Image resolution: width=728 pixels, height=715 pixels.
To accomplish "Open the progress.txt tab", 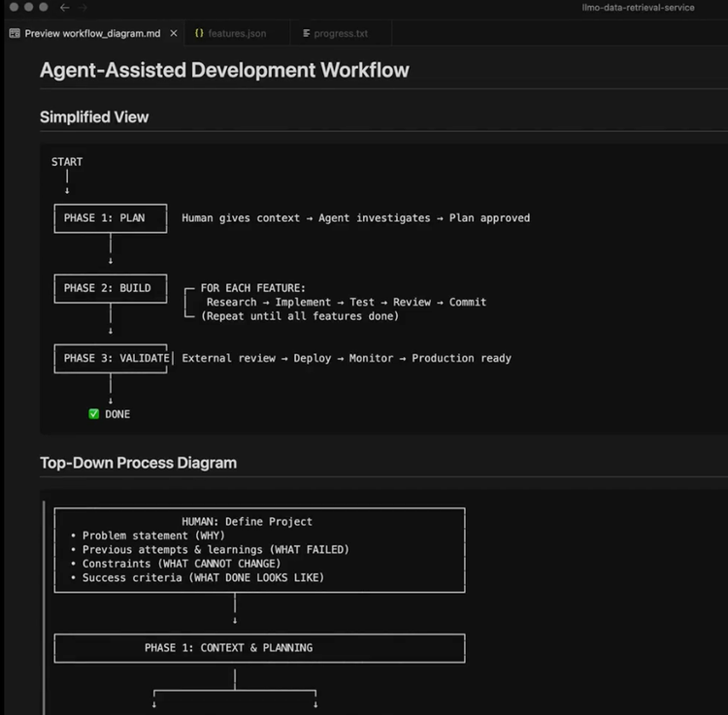I will (x=341, y=33).
